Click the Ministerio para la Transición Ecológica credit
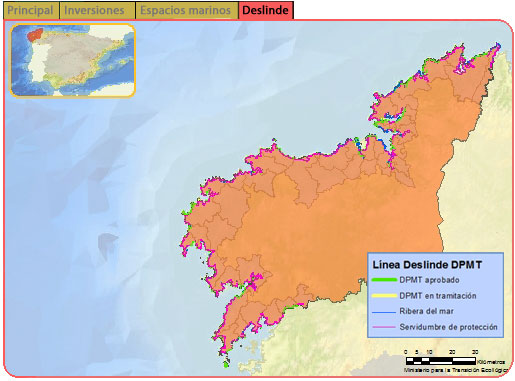 coord(456,370)
